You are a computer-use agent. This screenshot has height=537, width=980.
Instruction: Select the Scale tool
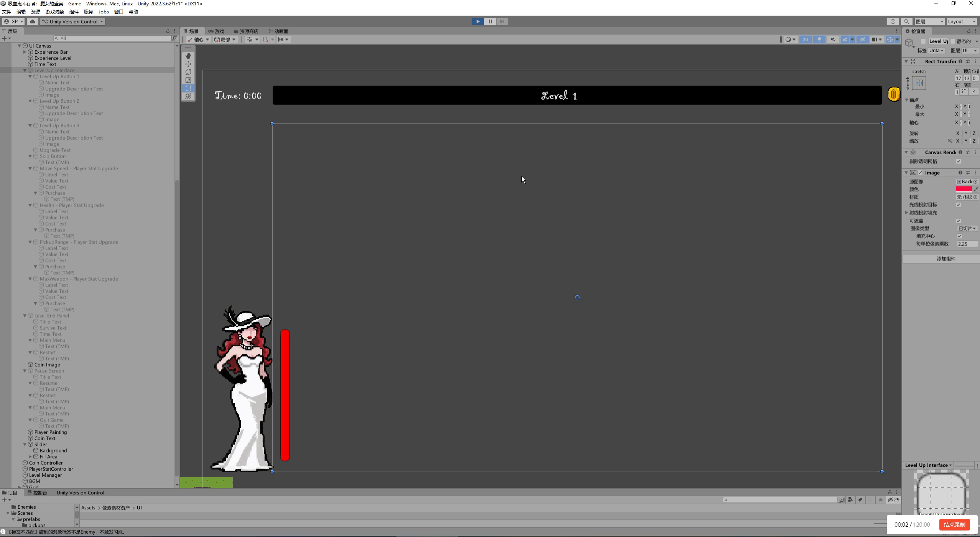click(x=188, y=80)
